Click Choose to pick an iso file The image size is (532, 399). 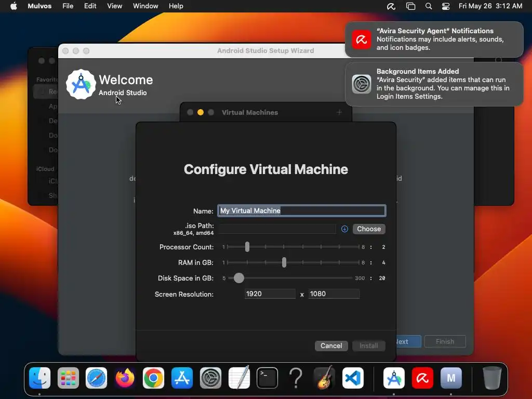click(x=369, y=229)
